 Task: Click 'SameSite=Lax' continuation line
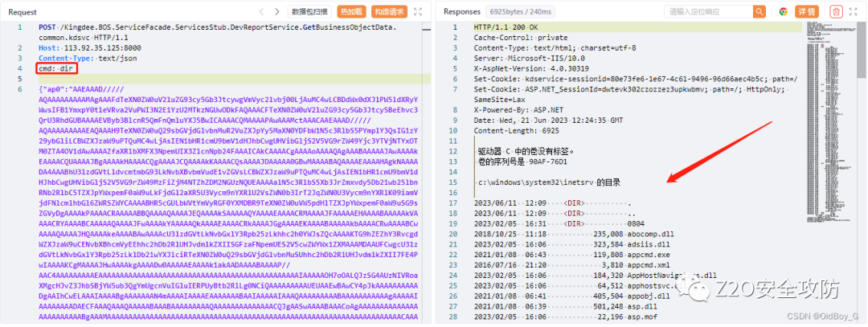pyautogui.click(x=499, y=100)
